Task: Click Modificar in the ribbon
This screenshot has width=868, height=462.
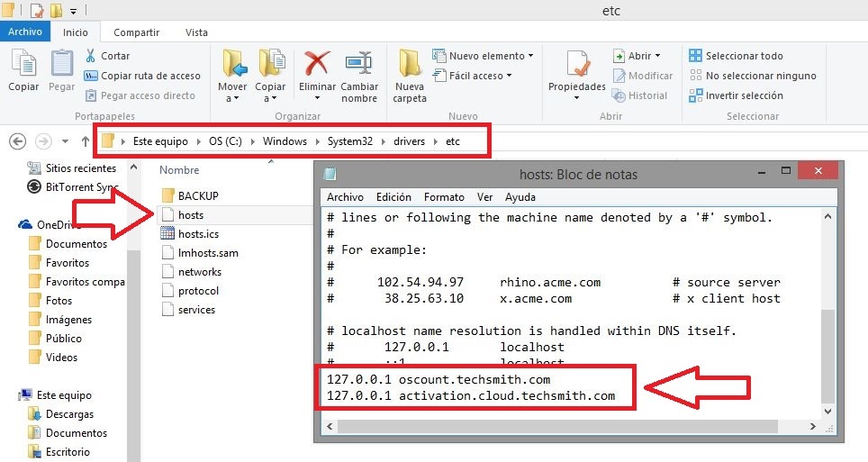Action: pyautogui.click(x=643, y=76)
